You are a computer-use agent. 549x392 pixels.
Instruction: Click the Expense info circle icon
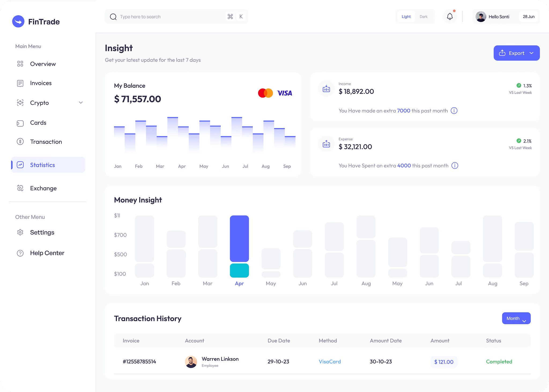455,166
